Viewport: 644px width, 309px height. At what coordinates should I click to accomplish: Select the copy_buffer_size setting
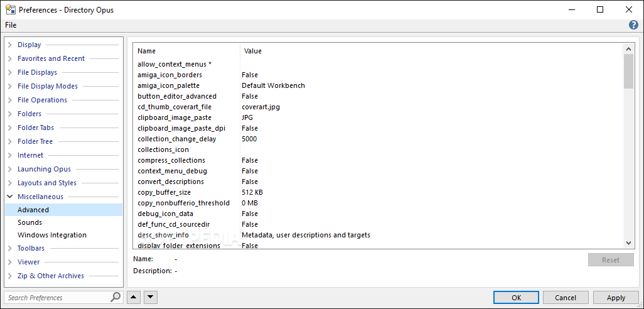(x=164, y=192)
